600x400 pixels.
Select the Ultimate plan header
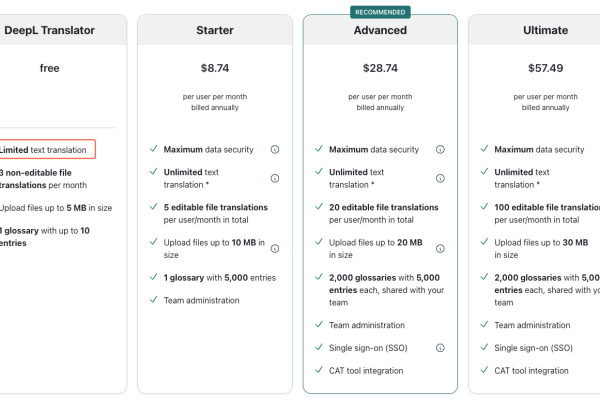click(x=545, y=30)
